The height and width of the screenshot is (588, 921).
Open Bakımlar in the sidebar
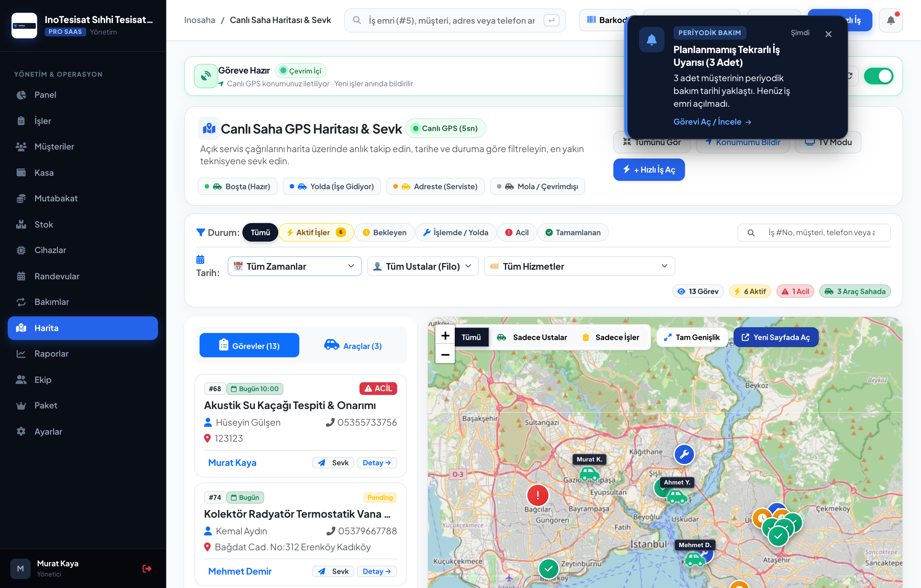coord(83,302)
